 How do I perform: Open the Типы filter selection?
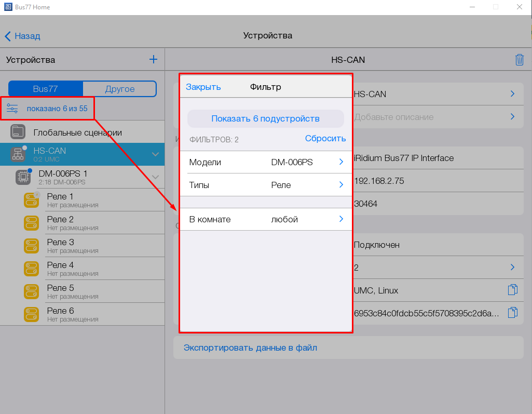click(x=266, y=185)
